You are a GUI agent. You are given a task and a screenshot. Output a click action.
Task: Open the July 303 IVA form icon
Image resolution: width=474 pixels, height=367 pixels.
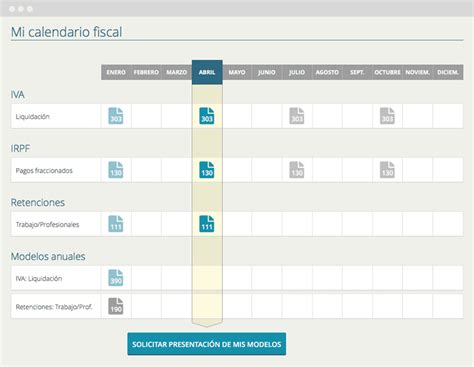pyautogui.click(x=297, y=116)
